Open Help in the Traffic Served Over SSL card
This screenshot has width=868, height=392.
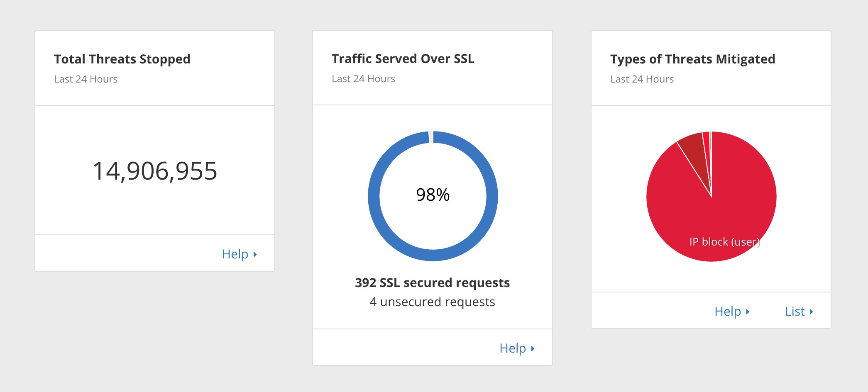[513, 348]
